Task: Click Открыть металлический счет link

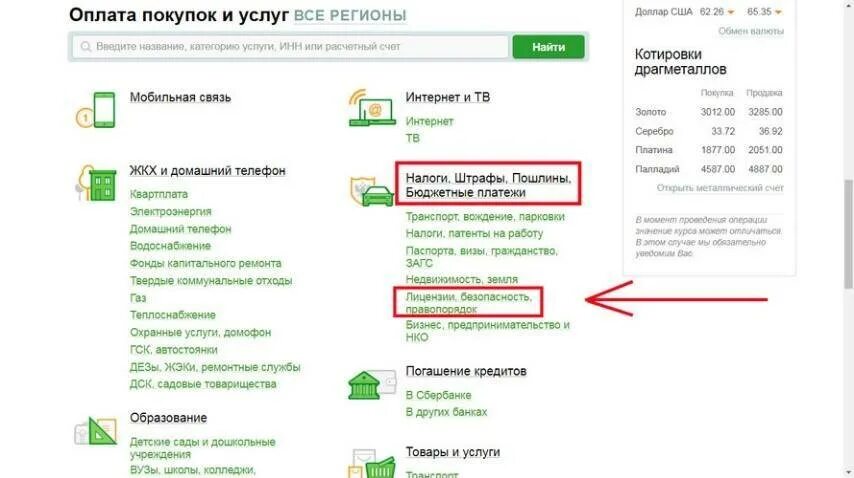Action: pyautogui.click(x=719, y=188)
